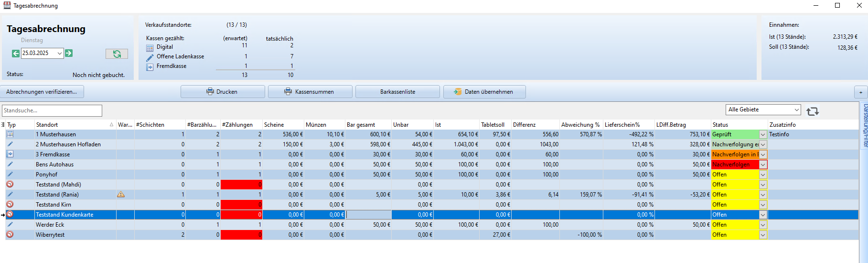Click Fremdkasse type icon in 3 Fremdkasse row
868x263 pixels.
coord(10,154)
